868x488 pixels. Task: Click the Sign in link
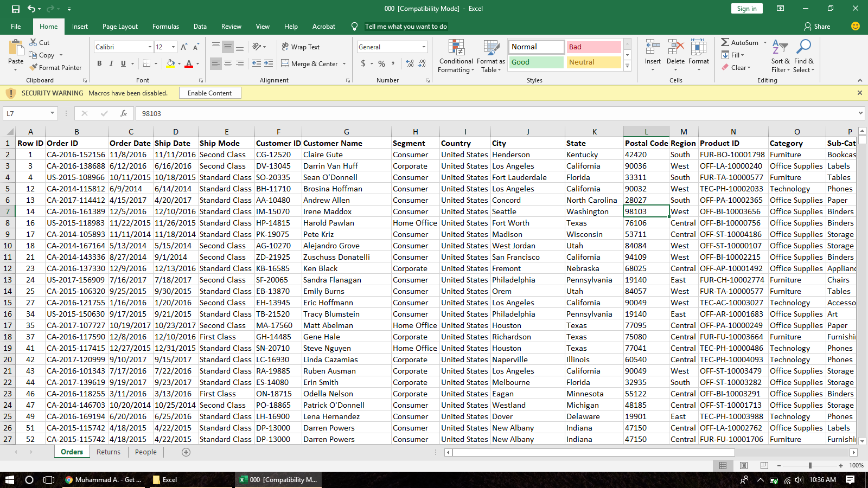746,8
